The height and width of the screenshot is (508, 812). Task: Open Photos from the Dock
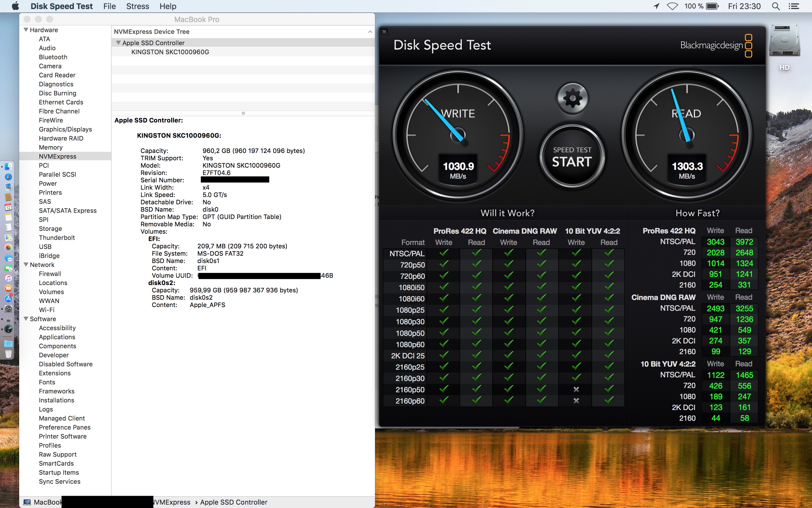[8, 248]
